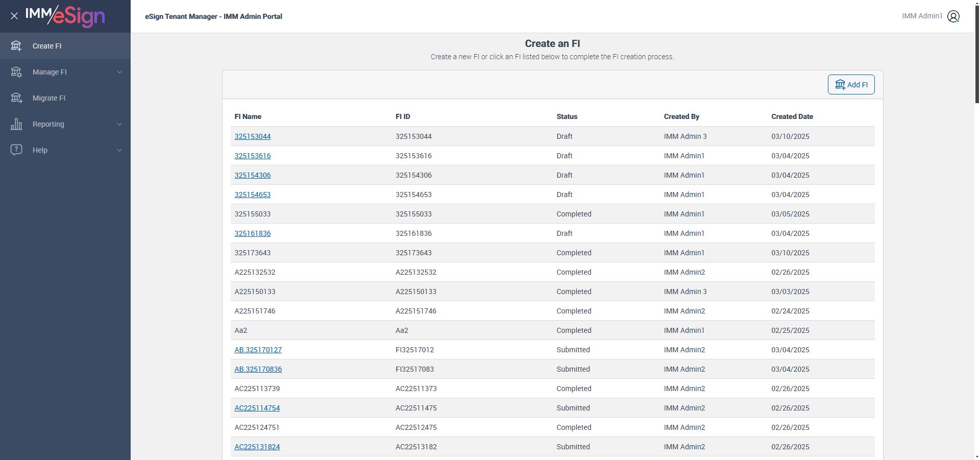Viewport: 980px width, 460px height.
Task: Click the Migrate FI bank arrow icon
Action: (x=16, y=98)
